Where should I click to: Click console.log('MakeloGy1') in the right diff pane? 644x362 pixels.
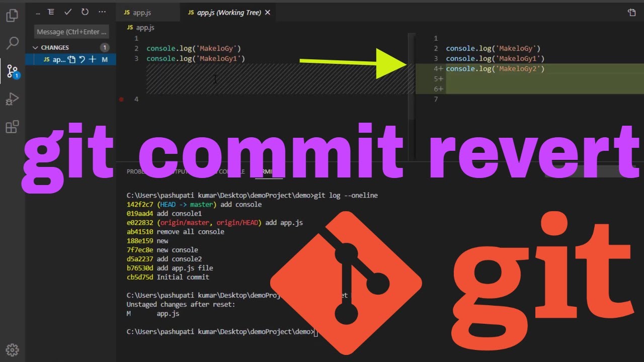click(495, 59)
